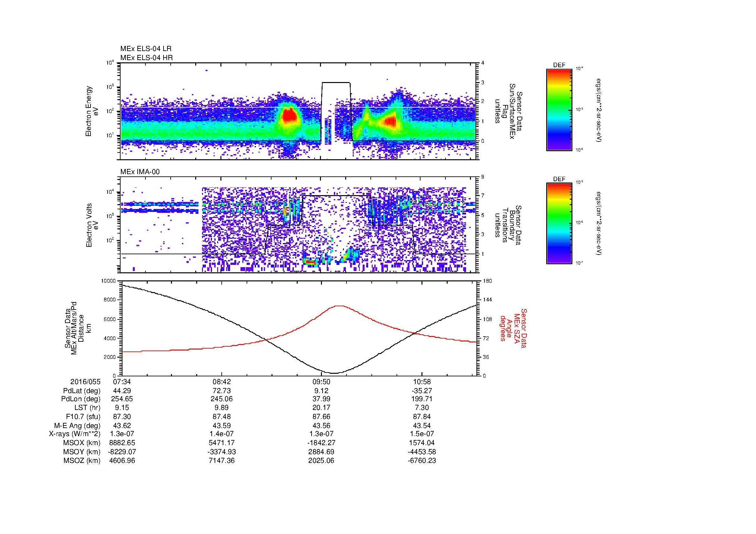Click the 'MEx IMA-00' panel title
Screen dimensions: 756x534
click(140, 172)
